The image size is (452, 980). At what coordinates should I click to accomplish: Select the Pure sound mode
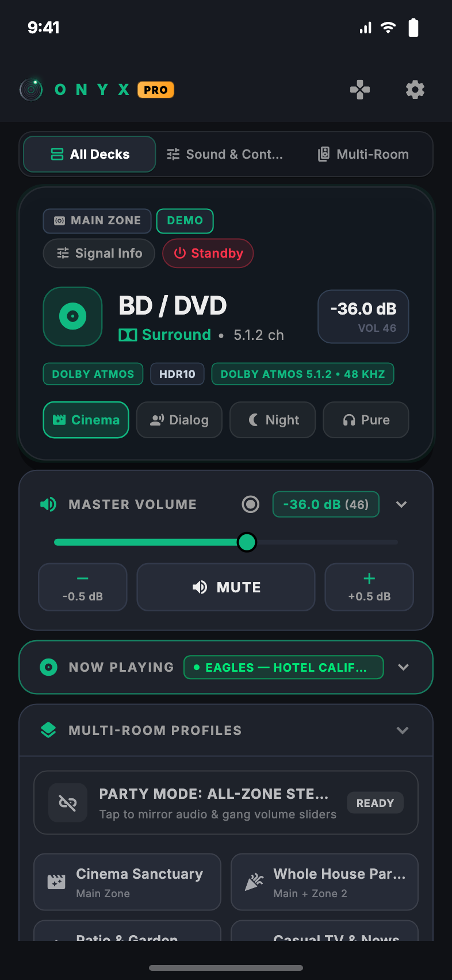tap(366, 420)
